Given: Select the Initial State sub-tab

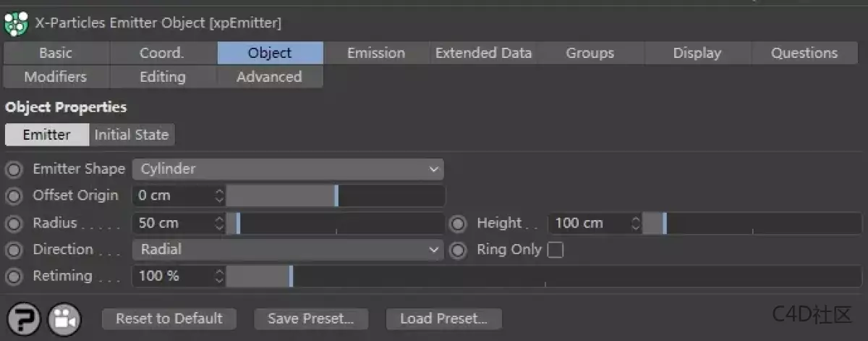Looking at the screenshot, I should coord(132,135).
